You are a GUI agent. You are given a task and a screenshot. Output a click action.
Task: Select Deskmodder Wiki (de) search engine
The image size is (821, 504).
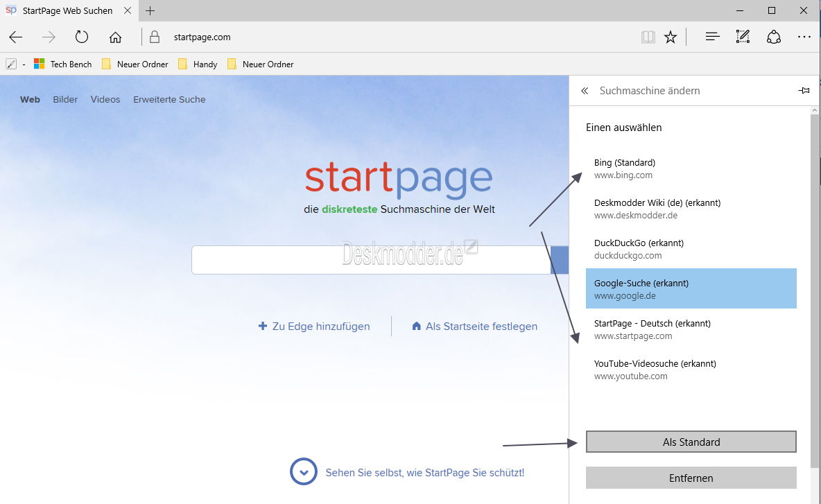tap(691, 209)
